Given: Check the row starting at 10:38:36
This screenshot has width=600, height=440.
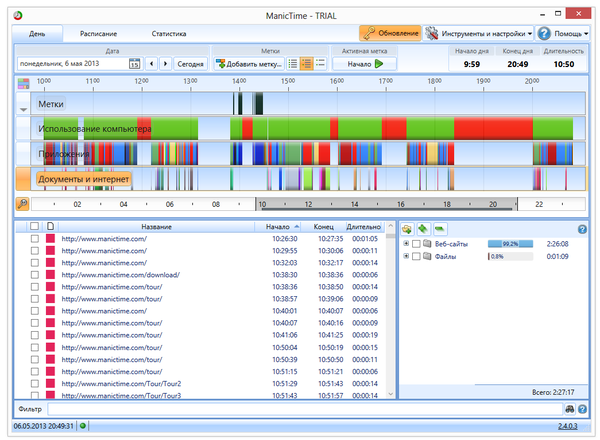Looking at the screenshot, I should pyautogui.click(x=35, y=287).
